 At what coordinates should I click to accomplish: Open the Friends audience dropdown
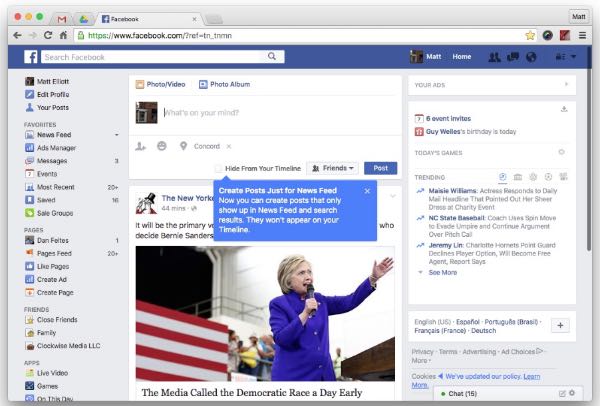[333, 168]
